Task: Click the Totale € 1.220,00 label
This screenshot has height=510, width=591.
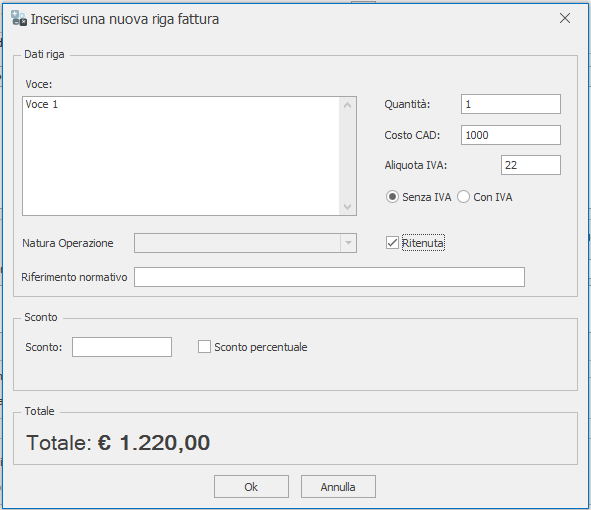Action: [118, 443]
